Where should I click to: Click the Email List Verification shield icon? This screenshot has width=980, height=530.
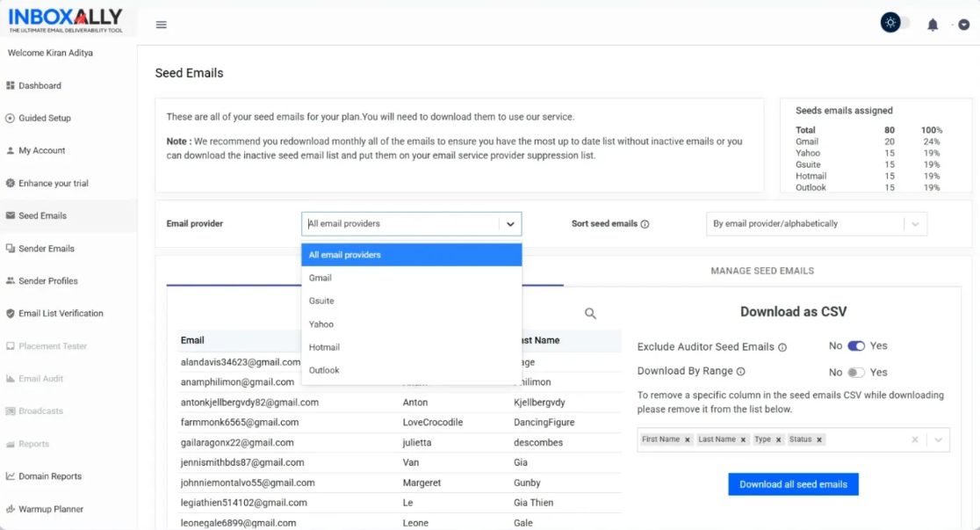(x=10, y=313)
